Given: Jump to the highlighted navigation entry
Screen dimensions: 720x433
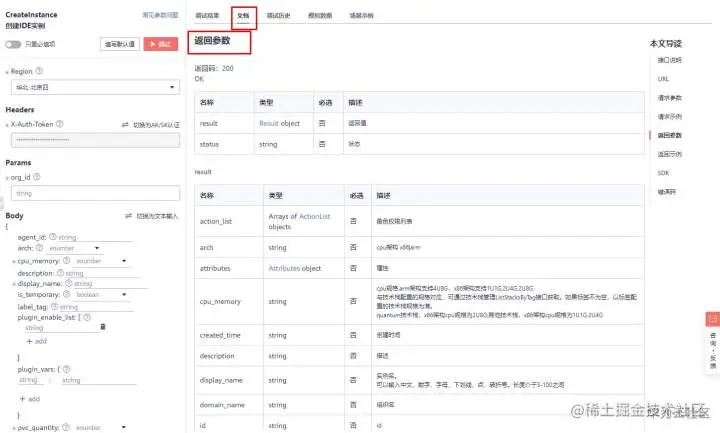Looking at the screenshot, I should [669, 135].
